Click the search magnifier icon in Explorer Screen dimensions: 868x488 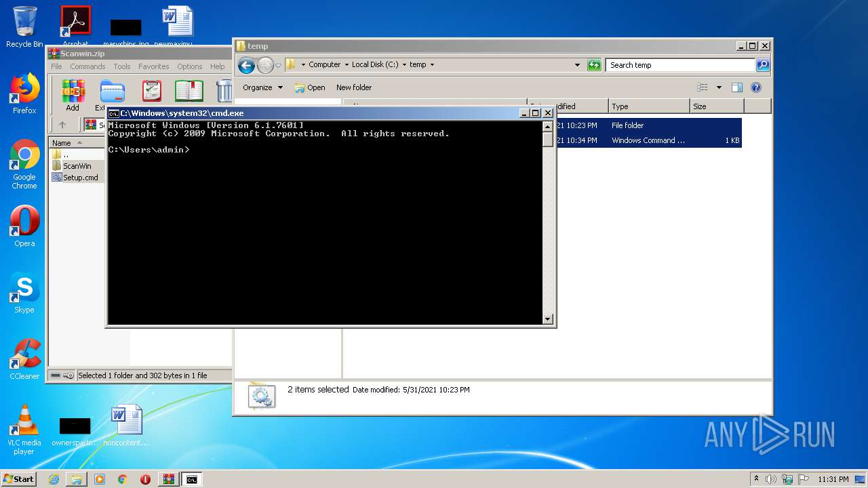point(763,65)
